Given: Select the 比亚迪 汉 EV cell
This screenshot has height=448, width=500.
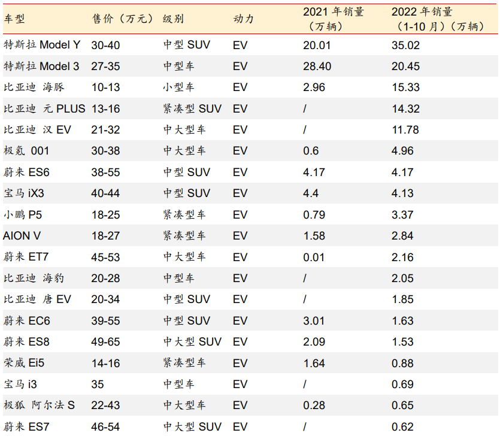Looking at the screenshot, I should point(37,130).
